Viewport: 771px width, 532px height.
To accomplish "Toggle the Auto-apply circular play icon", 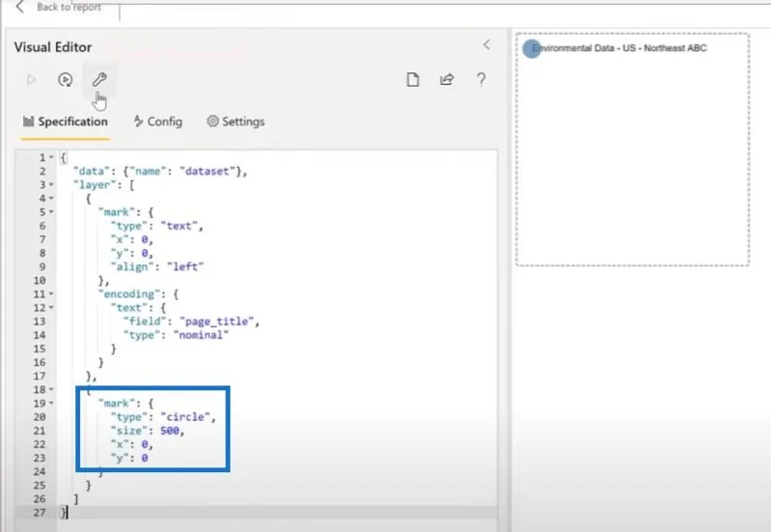I will 66,80.
